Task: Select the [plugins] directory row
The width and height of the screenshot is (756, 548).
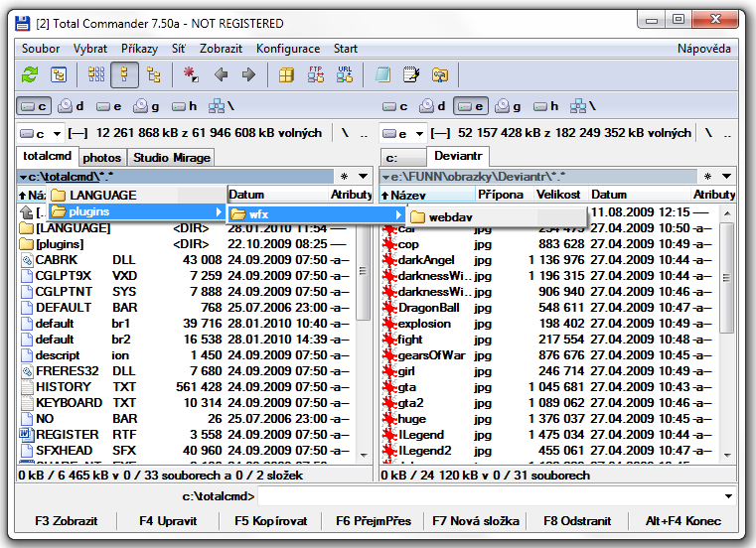Action: click(x=186, y=244)
